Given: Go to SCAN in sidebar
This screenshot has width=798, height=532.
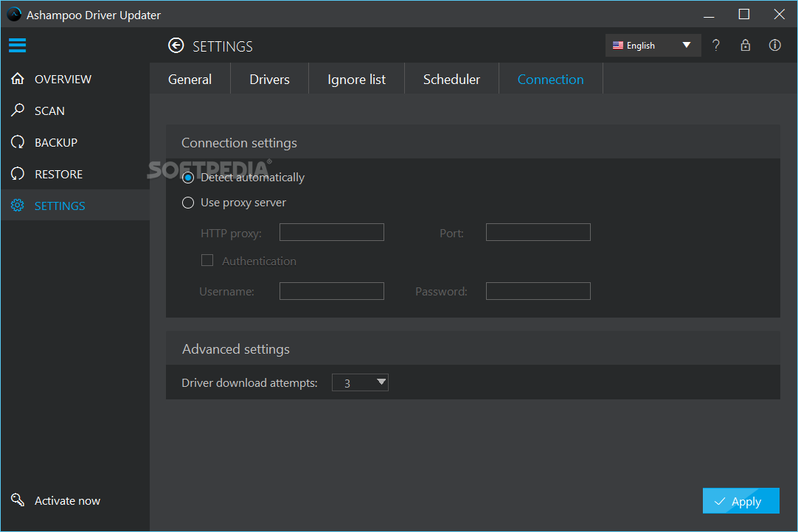Looking at the screenshot, I should click(x=75, y=111).
